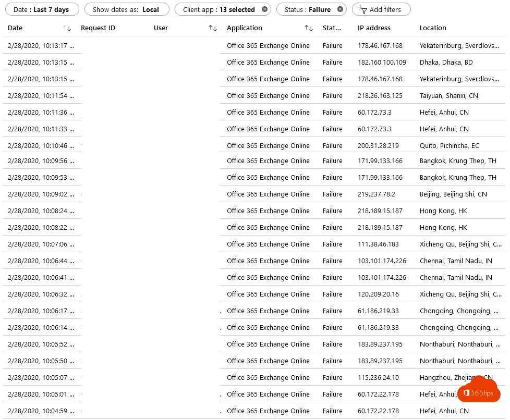
Task: Click the sort arrows beside User header
Action: pyautogui.click(x=213, y=28)
